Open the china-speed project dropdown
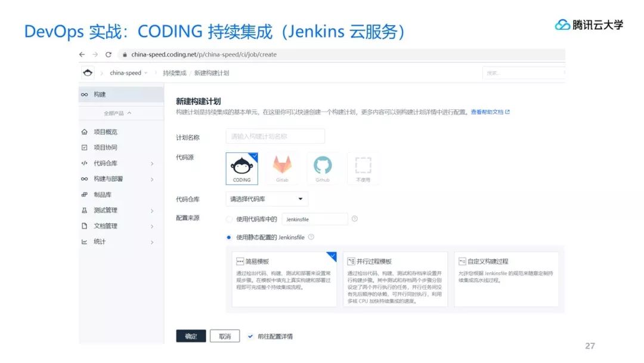The width and height of the screenshot is (644, 363). (x=129, y=73)
